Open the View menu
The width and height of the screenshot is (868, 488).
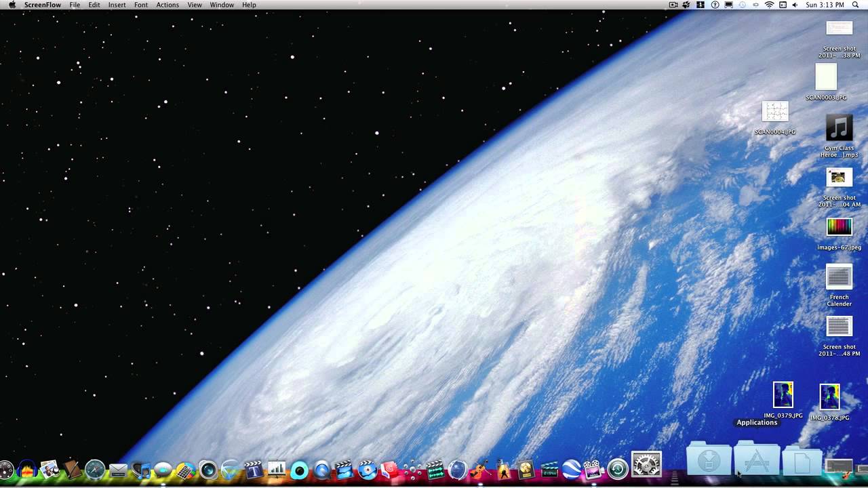[x=195, y=5]
